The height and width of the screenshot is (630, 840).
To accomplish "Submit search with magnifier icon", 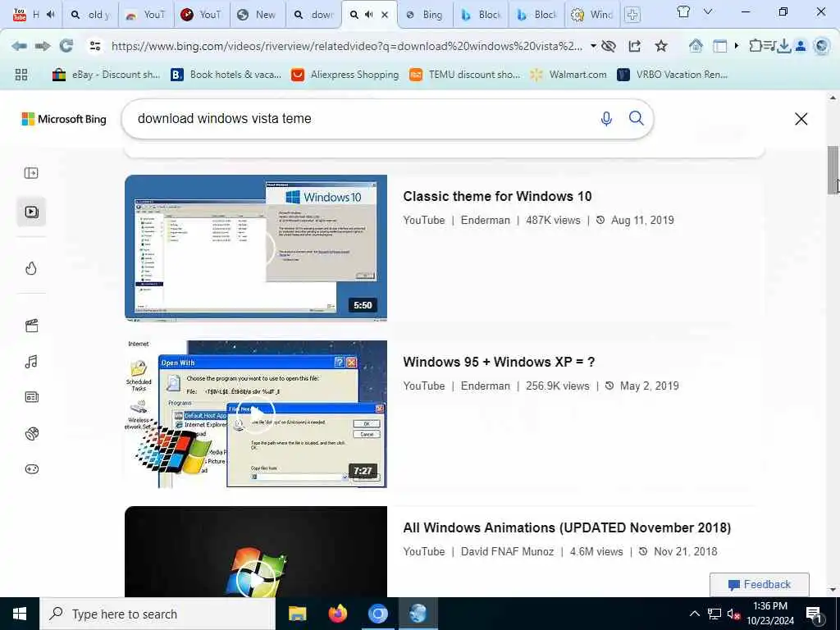I will coord(637,118).
